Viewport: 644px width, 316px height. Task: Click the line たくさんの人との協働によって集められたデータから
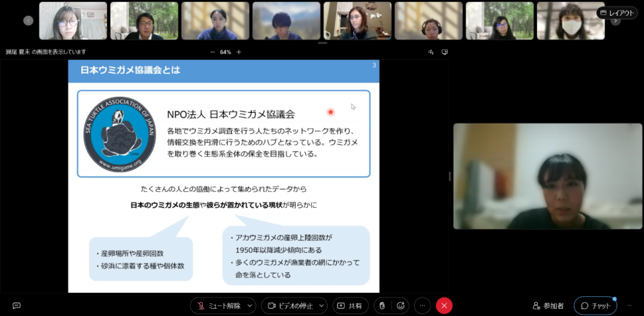click(223, 189)
